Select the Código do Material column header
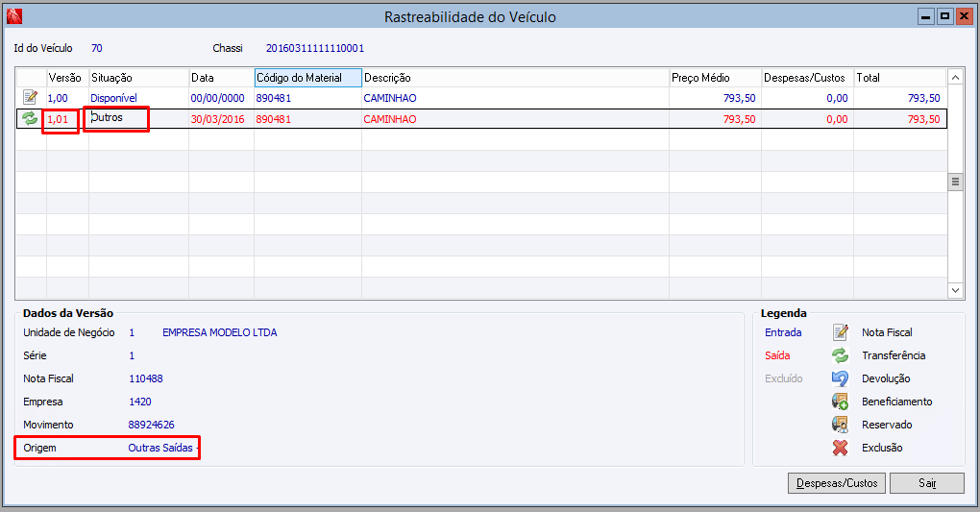980x512 pixels. (x=308, y=78)
